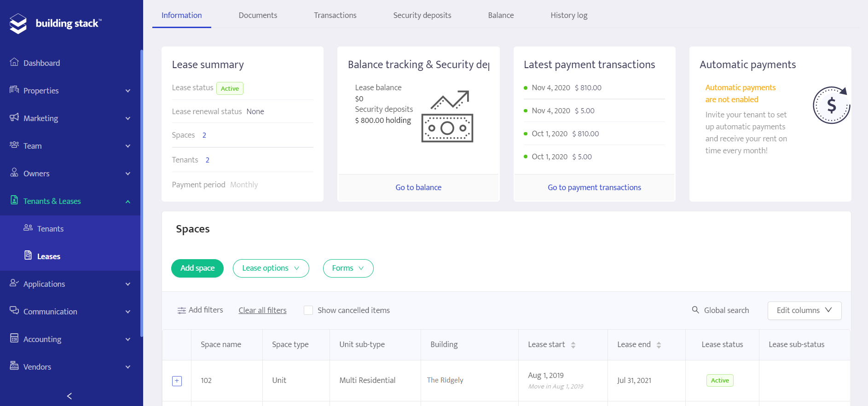Image resolution: width=868 pixels, height=406 pixels.
Task: Click the Communication chat bubbles icon
Action: (14, 311)
